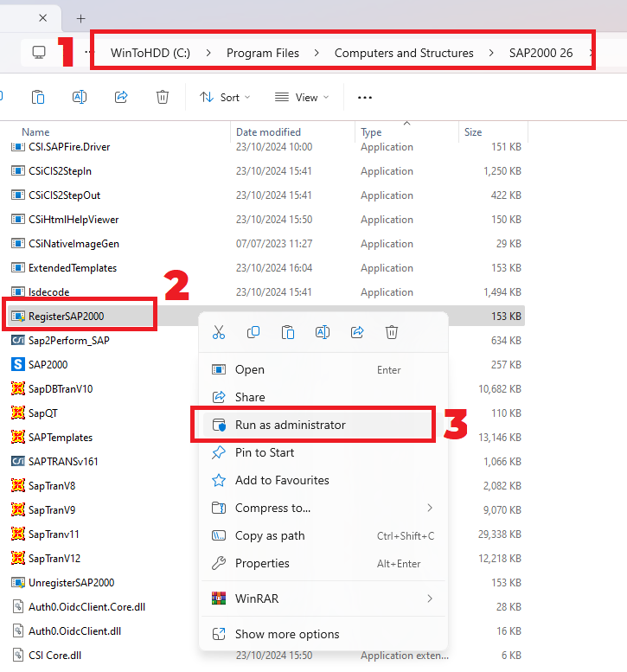Click the toolbar Share icon
Screen dimensions: 627x672
coord(121,97)
